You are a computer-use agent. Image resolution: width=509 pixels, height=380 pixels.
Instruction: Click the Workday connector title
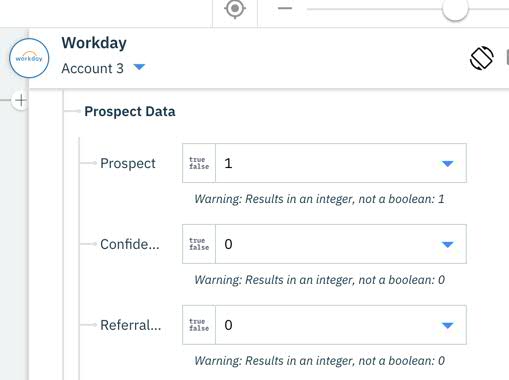tap(94, 43)
